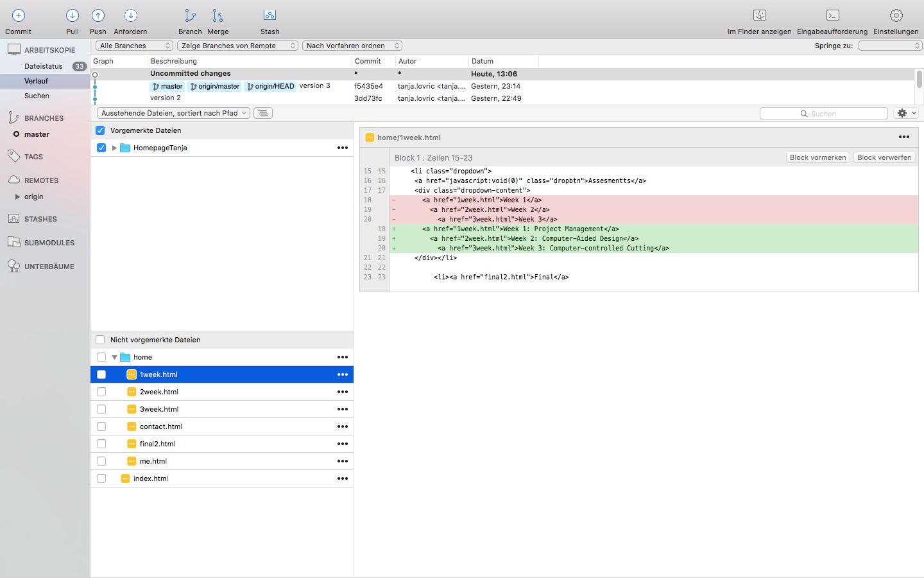Click the Merge toolbar icon
This screenshot has width=924, height=578.
[x=218, y=15]
